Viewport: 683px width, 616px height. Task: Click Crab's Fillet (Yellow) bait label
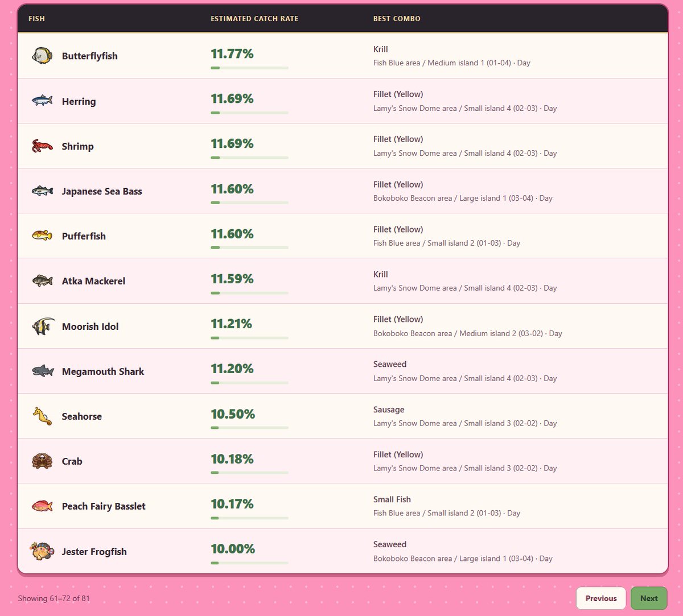[398, 454]
